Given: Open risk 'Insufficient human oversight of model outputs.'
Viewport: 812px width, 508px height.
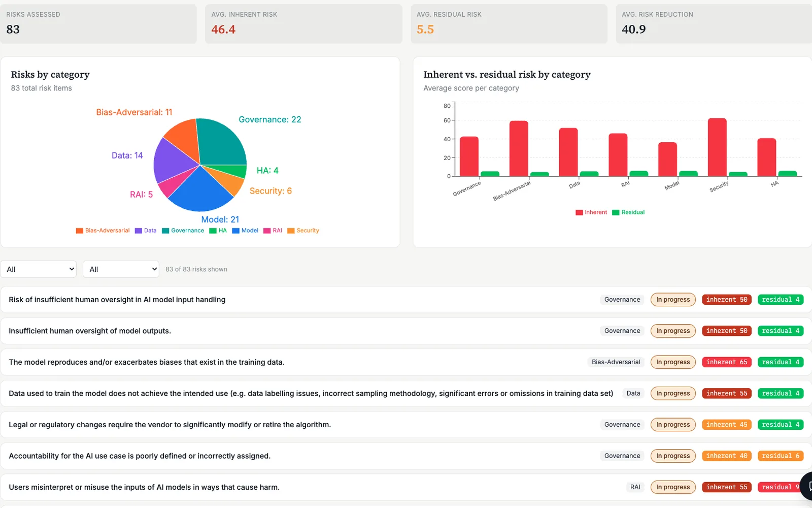Looking at the screenshot, I should 406,331.
